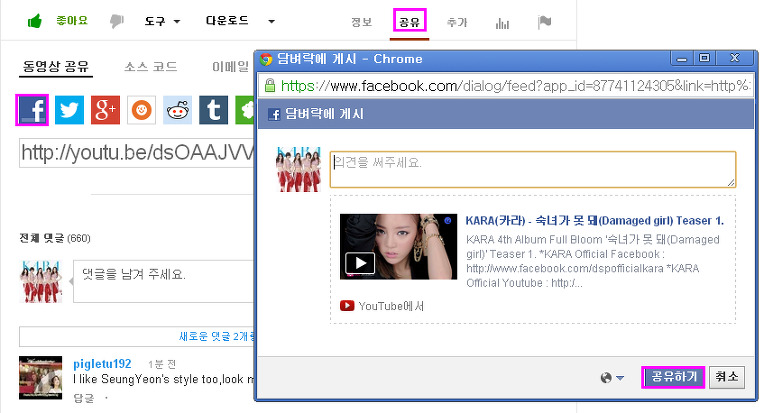Screen dimensions: 764x413
Task: Select the 동영상 공유 sub-tab
Action: pos(56,66)
